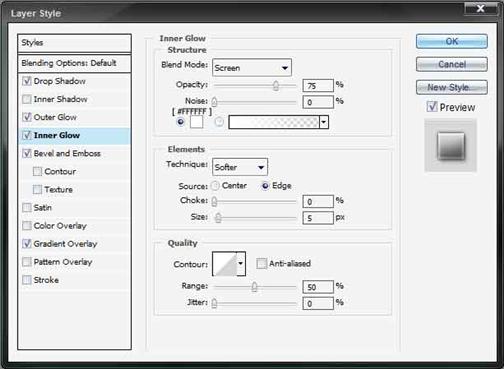Viewport: 504px width, 369px height.
Task: Click the Jitter value field
Action: 318,303
